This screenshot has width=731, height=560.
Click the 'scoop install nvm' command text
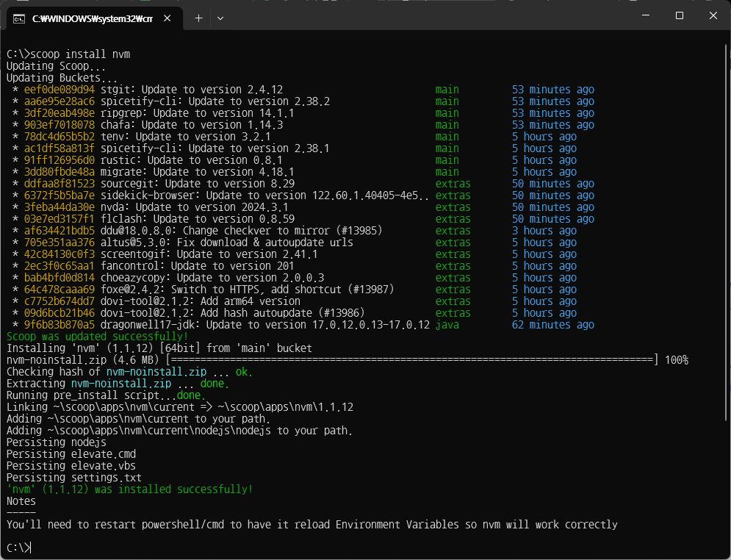80,54
